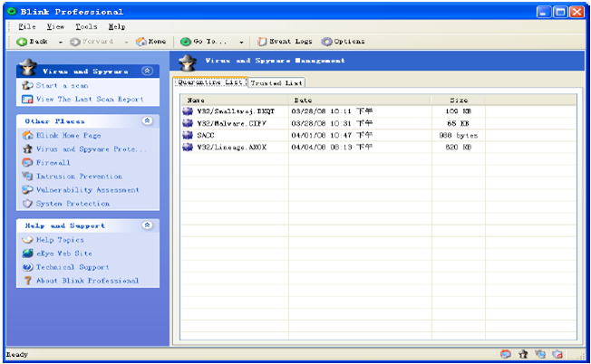This screenshot has height=364, width=591.
Task: Open View The Last Scan Report link
Action: click(x=90, y=100)
